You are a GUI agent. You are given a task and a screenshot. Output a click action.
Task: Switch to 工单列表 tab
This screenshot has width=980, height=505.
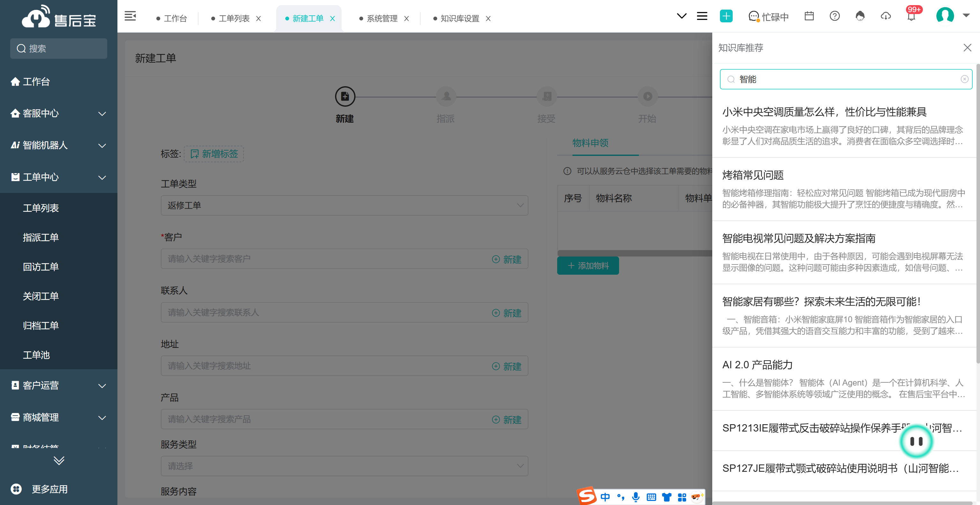230,18
